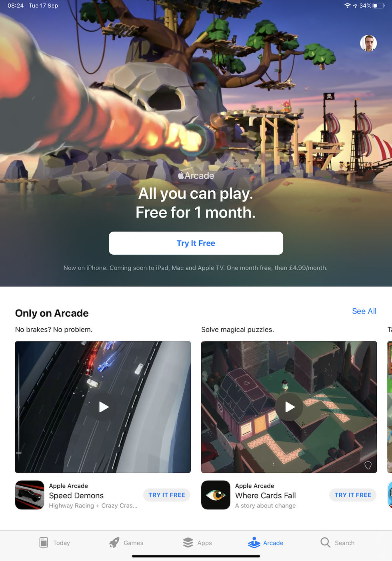
Task: Click See All for Only on Arcade
Action: (x=364, y=311)
